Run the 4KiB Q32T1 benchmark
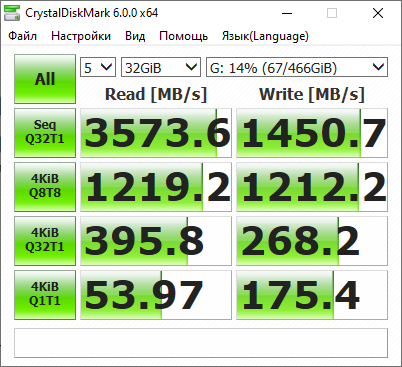Viewport: 402px width, 367px height. point(45,241)
